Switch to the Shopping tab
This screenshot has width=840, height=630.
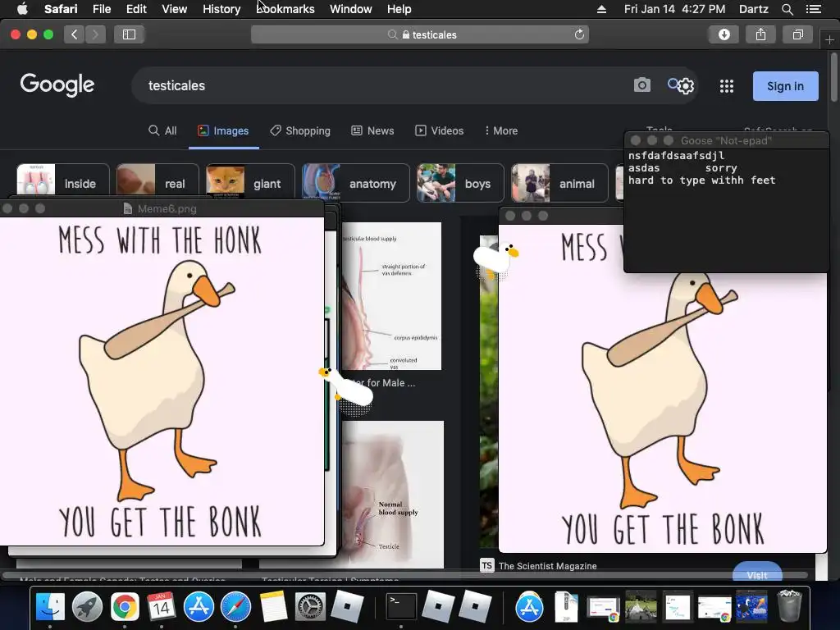point(300,130)
